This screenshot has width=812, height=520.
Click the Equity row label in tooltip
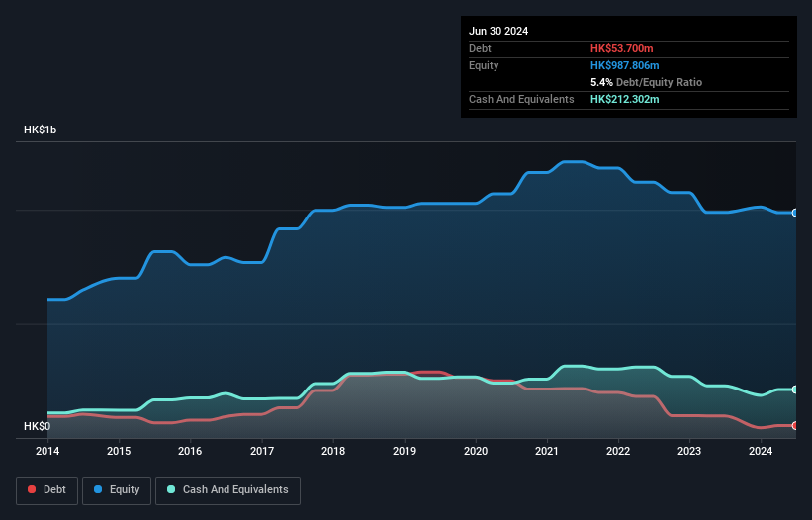click(484, 65)
